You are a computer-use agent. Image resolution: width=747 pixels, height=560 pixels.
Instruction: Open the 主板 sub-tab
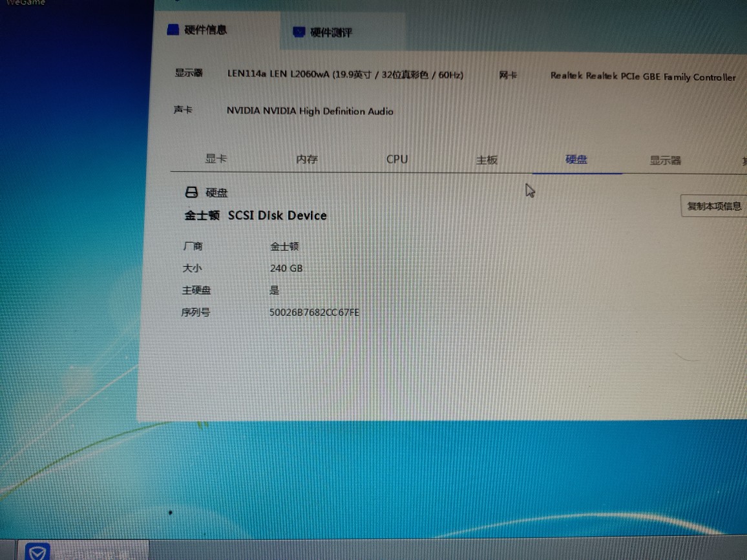487,160
